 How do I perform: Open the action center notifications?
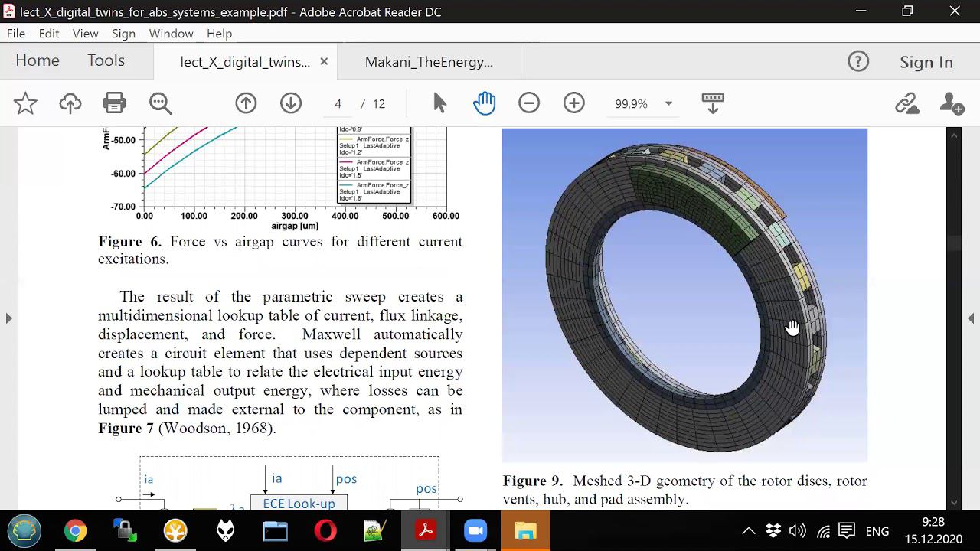click(847, 531)
